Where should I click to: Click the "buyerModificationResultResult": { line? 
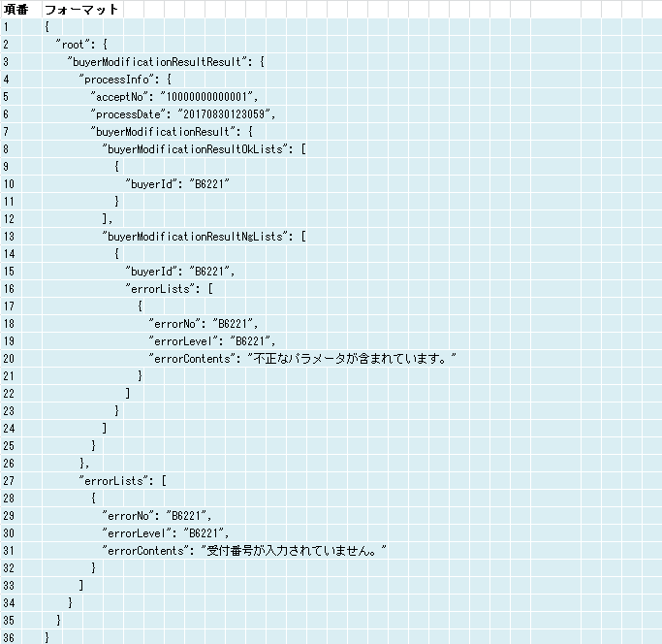click(166, 62)
